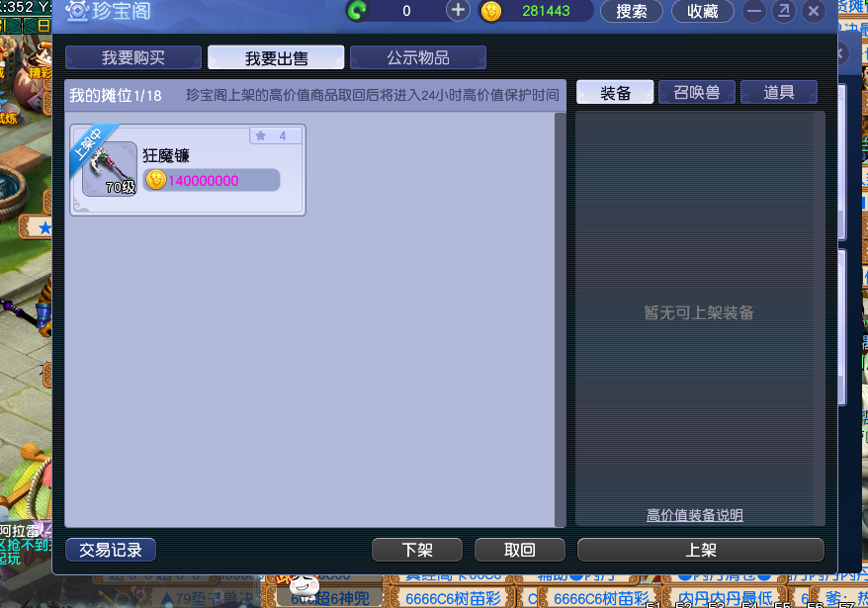Click the 取回 retrieve button
Screen dimensions: 868x608
(x=520, y=550)
